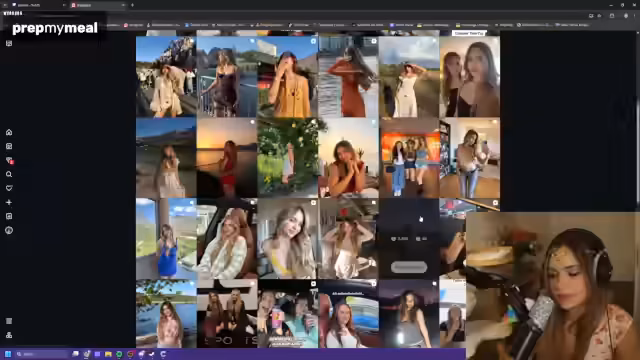Go to Home in the left sidebar
Image resolution: width=640 pixels, height=360 pixels.
coord(9,132)
